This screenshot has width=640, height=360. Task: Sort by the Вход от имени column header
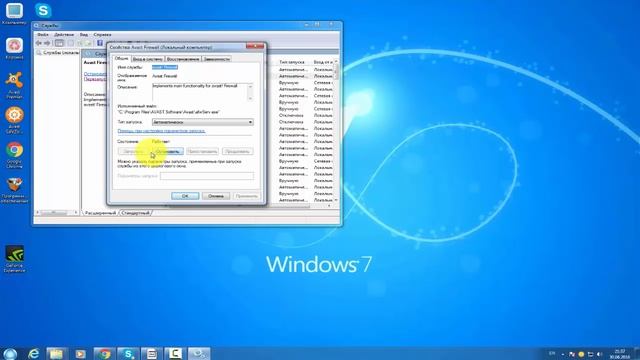point(323,62)
